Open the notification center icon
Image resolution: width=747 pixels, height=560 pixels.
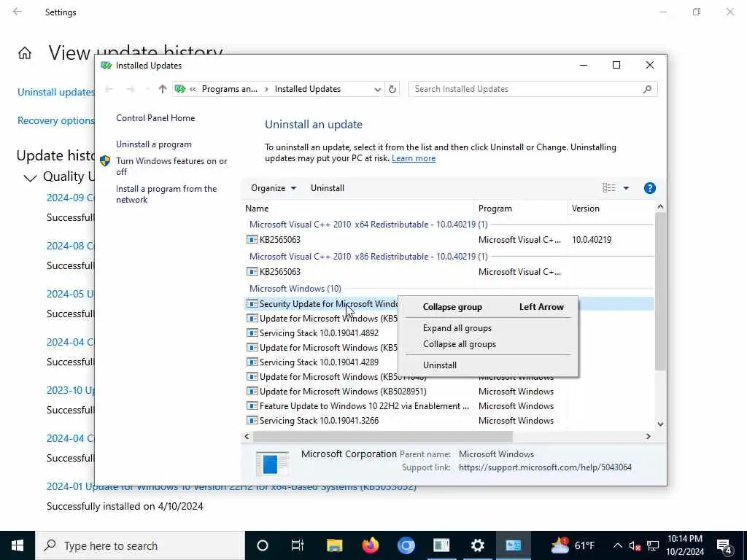pyautogui.click(x=724, y=546)
